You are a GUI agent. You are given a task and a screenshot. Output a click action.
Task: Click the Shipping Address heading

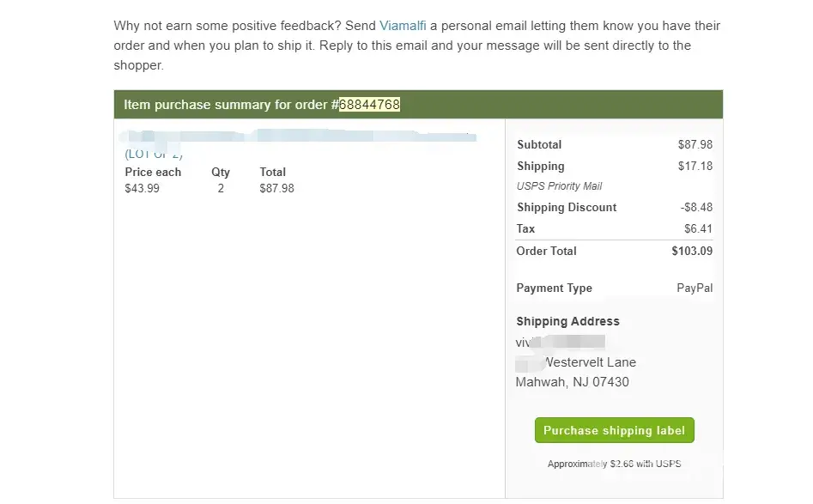click(x=567, y=321)
